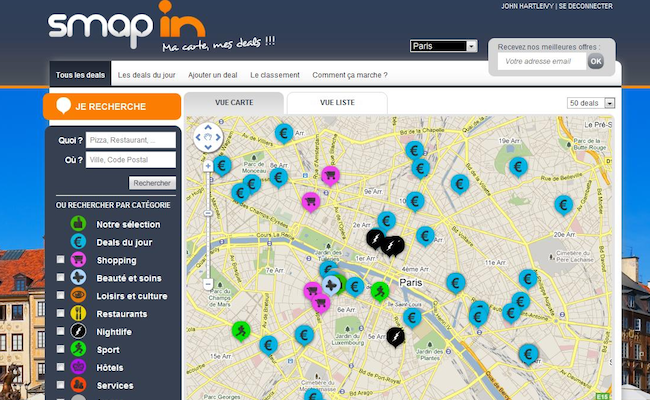Open the Paris city dropdown
This screenshot has width=650, height=400.
coord(443,46)
